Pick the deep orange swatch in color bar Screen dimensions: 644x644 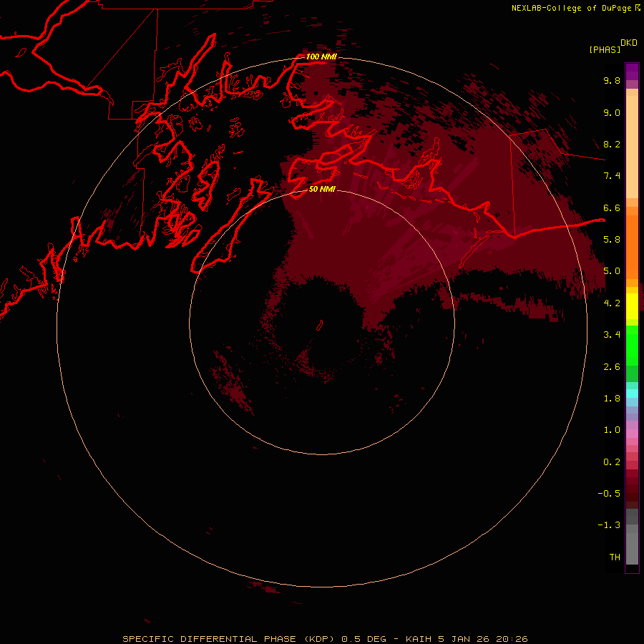(x=632, y=247)
